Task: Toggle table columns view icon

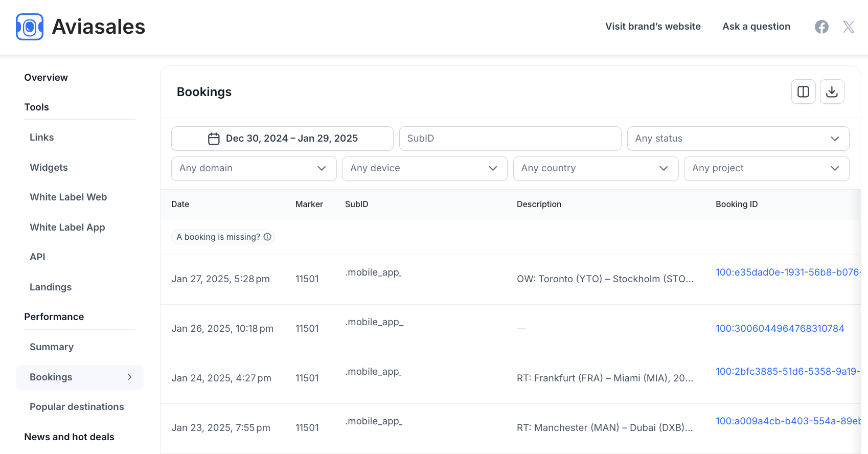Action: coord(803,92)
